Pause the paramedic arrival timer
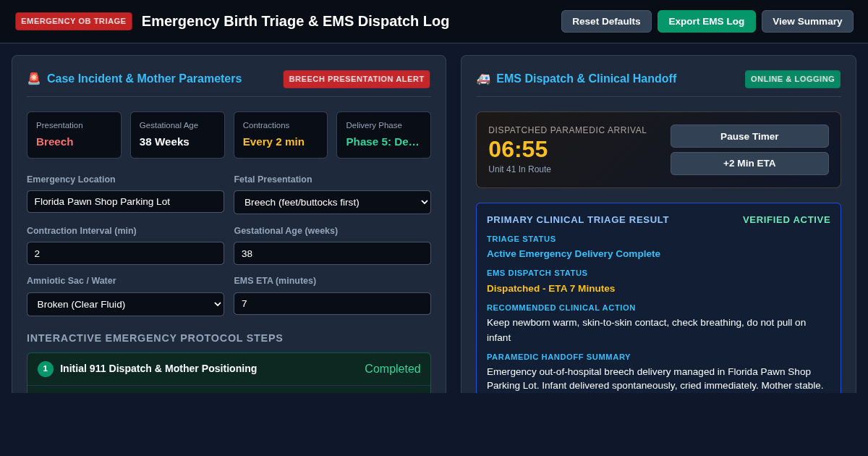This screenshot has width=868, height=456. click(x=749, y=136)
